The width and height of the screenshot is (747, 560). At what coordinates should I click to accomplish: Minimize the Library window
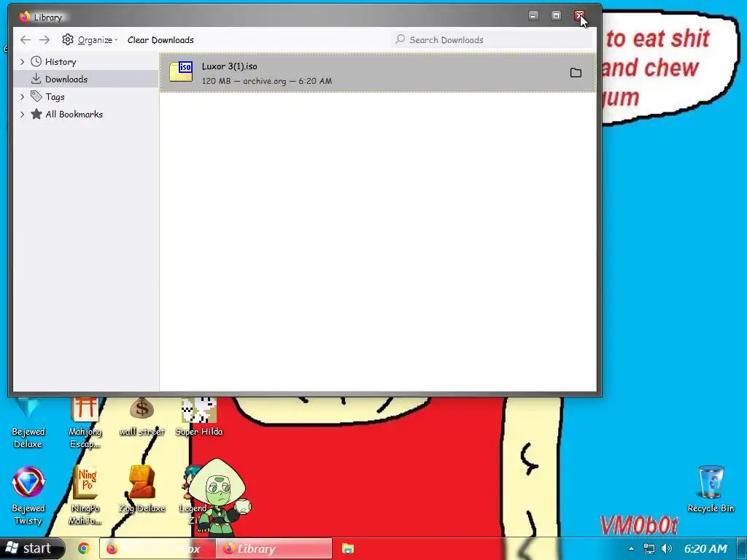point(533,16)
